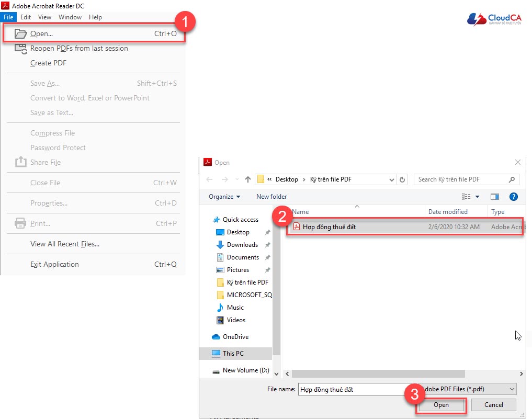Choose Create PDF from File menu
Viewport: 532px width, 419px height.
(93, 63)
